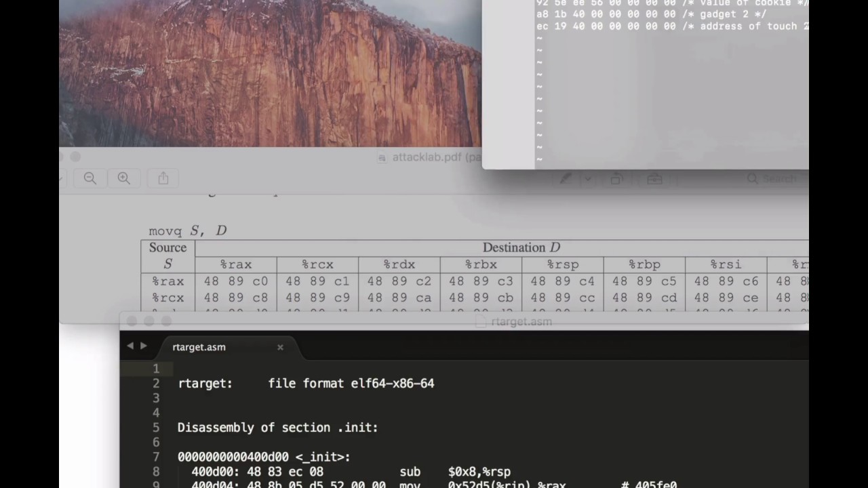Click line number 7 in the gutter
The image size is (868, 488).
pos(156,457)
